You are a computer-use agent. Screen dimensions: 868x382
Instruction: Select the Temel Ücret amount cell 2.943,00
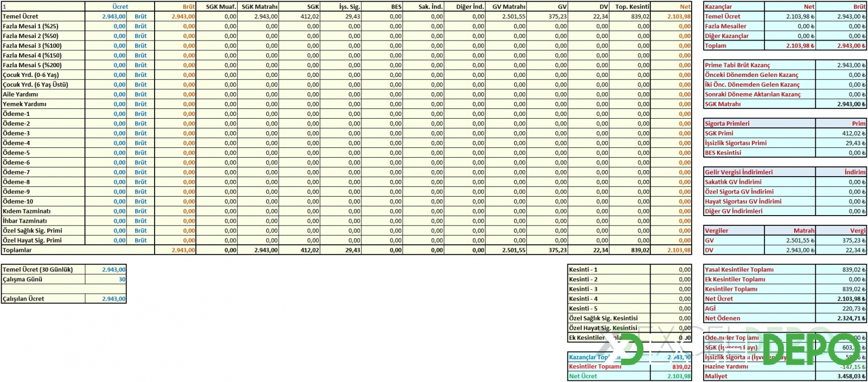coord(106,16)
